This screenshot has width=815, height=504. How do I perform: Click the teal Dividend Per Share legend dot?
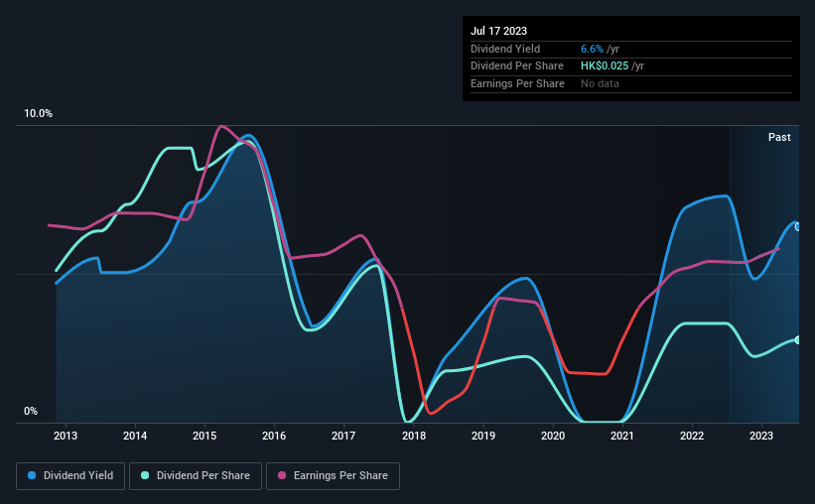click(x=145, y=475)
